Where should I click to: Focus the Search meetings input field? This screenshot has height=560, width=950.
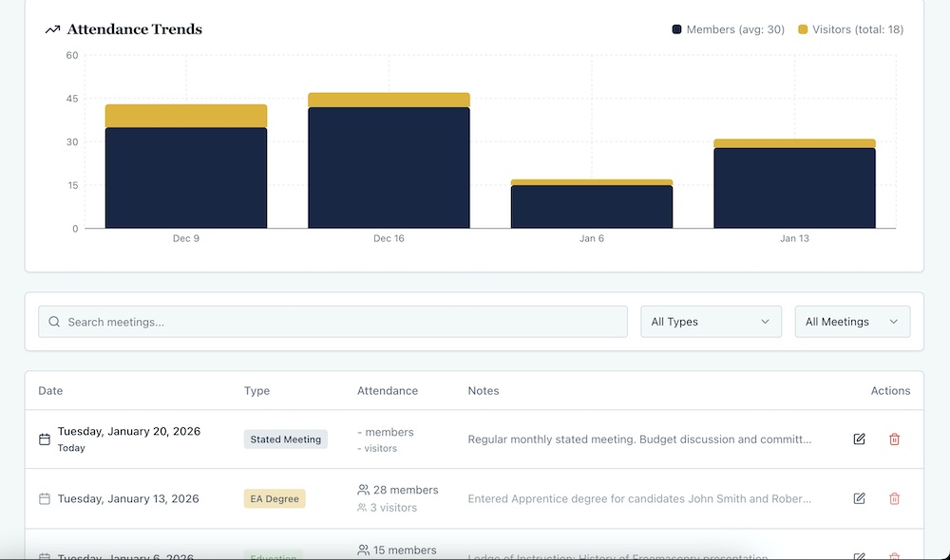click(x=342, y=322)
